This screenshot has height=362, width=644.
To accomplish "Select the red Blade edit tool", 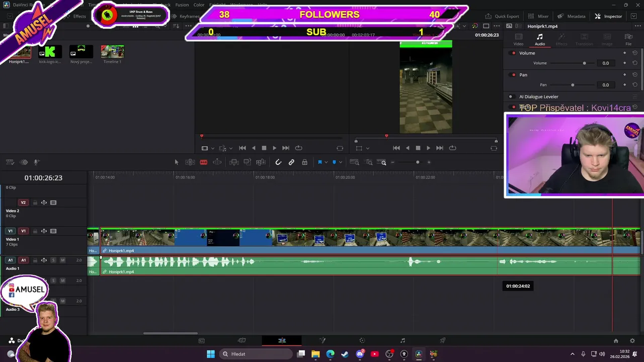I will pos(204,162).
